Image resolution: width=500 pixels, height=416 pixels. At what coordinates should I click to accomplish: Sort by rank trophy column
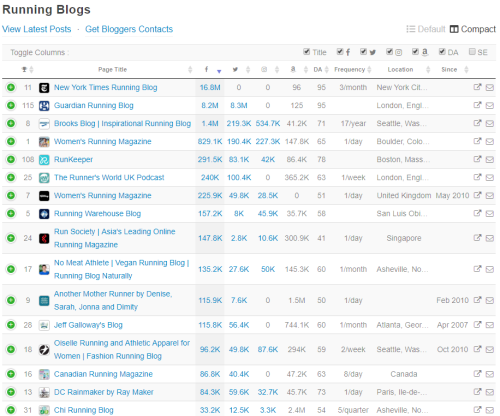27,69
